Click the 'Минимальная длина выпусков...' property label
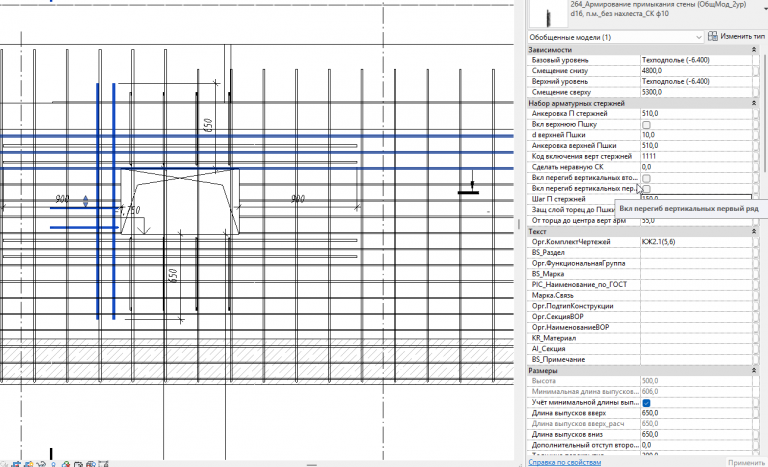Screen dimensions: 768x467 [x=585, y=392]
